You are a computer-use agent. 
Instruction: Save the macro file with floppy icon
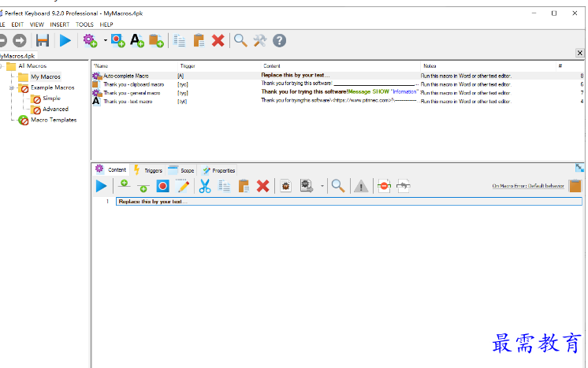pos(43,40)
